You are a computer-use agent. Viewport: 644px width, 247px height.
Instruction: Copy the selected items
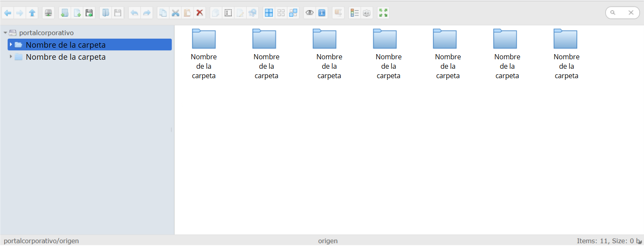click(x=163, y=13)
